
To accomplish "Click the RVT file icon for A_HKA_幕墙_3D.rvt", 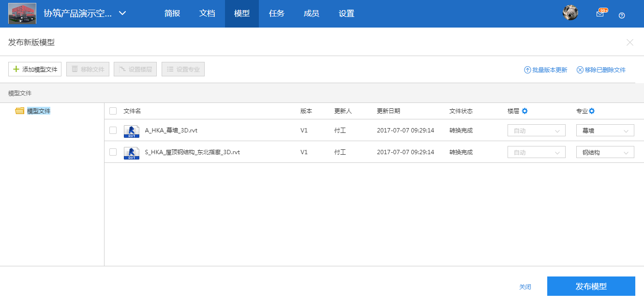I will [131, 130].
